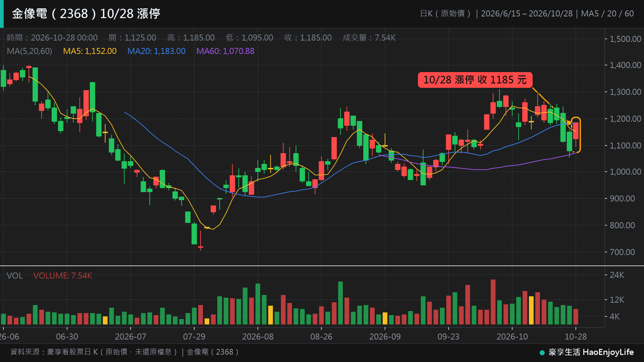Click the 2026-10 date axis label

512,337
